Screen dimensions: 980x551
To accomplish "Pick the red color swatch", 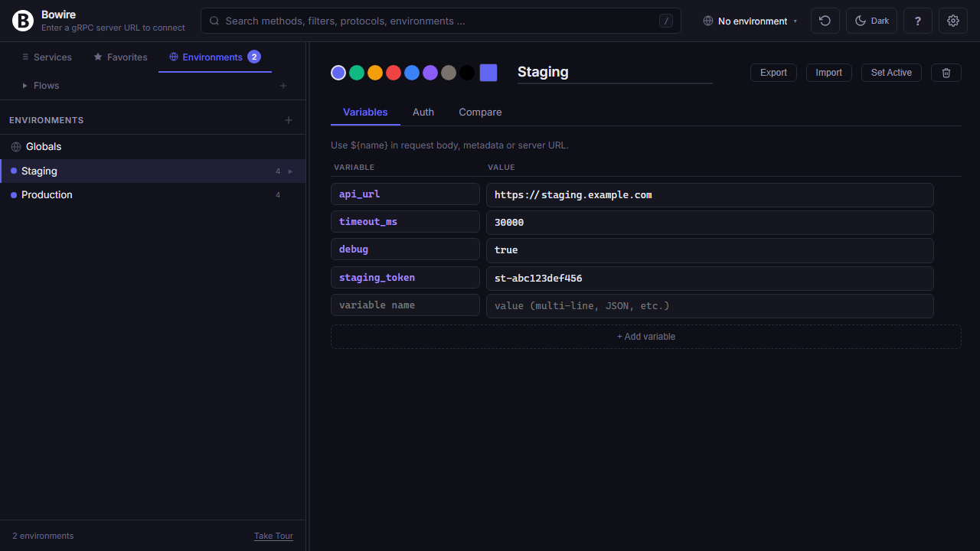I will click(x=394, y=73).
